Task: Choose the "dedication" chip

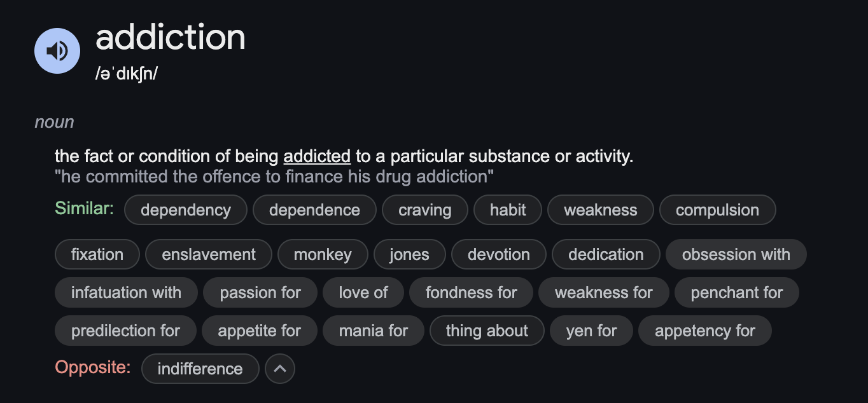Action: coord(606,255)
